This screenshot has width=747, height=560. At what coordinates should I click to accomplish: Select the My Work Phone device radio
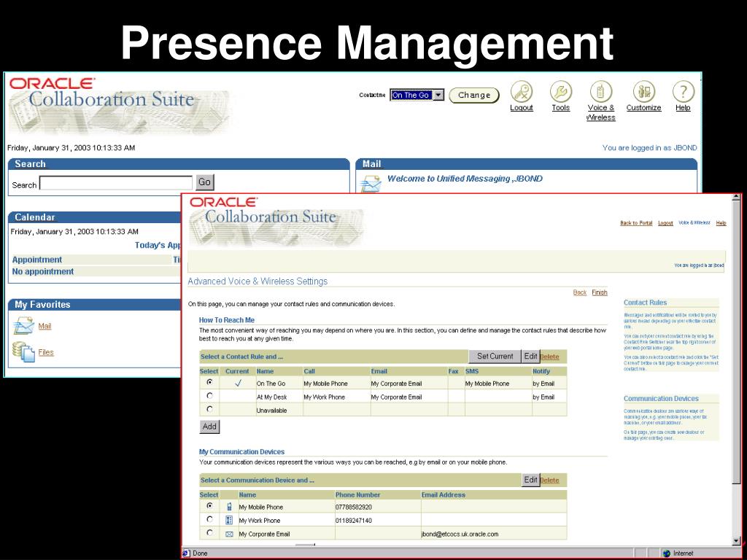[x=209, y=519]
